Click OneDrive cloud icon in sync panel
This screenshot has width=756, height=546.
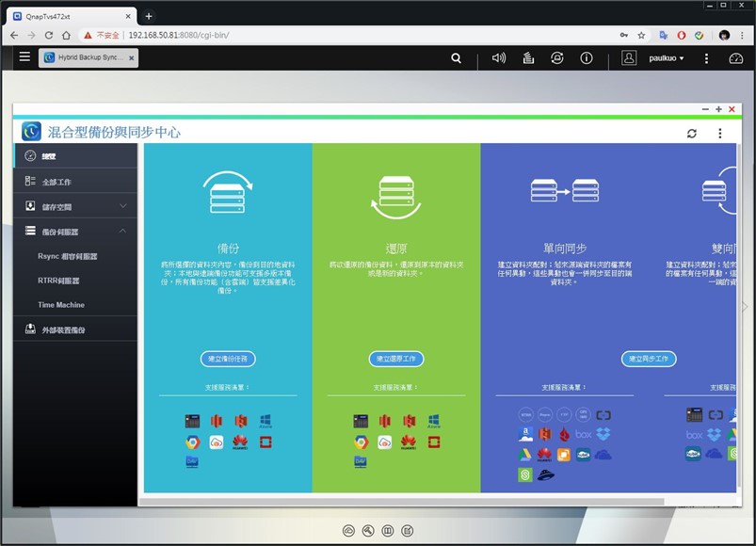click(603, 455)
